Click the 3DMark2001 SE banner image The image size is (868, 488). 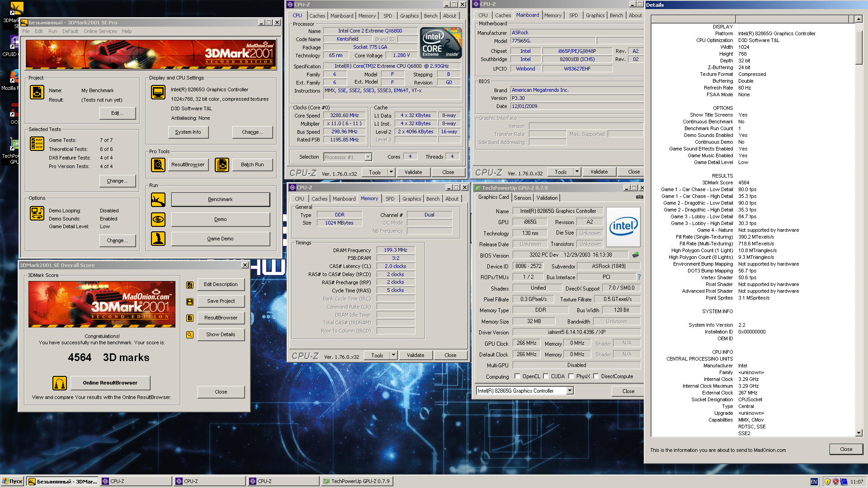click(151, 55)
